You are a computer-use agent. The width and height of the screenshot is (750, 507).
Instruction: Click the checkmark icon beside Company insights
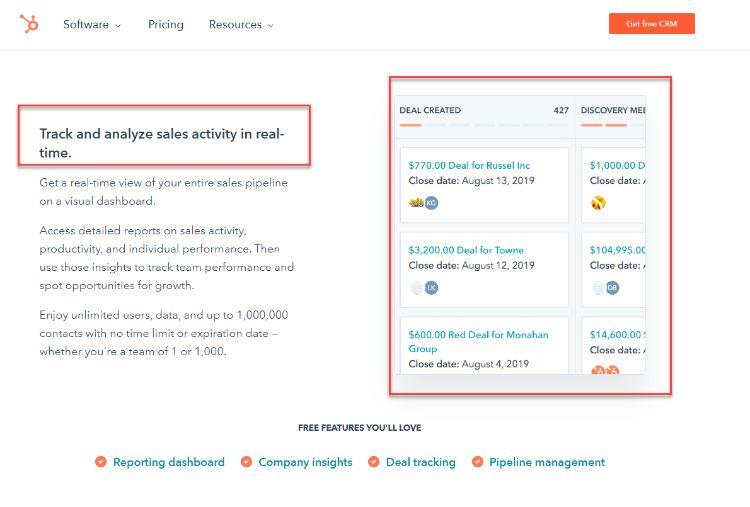246,462
